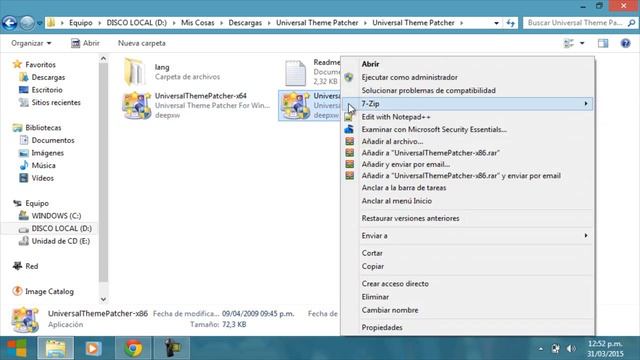This screenshot has height=360, width=640.
Task: Click the search magnifier icon
Action: pyautogui.click(x=631, y=23)
